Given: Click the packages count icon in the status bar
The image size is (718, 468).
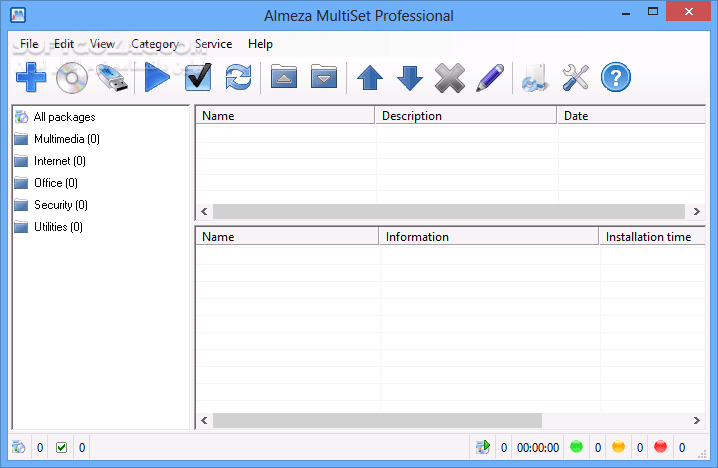Looking at the screenshot, I should [19, 447].
